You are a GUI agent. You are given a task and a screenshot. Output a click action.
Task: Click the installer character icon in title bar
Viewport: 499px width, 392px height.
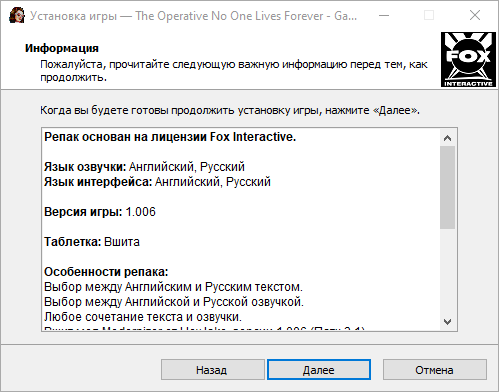(17, 15)
